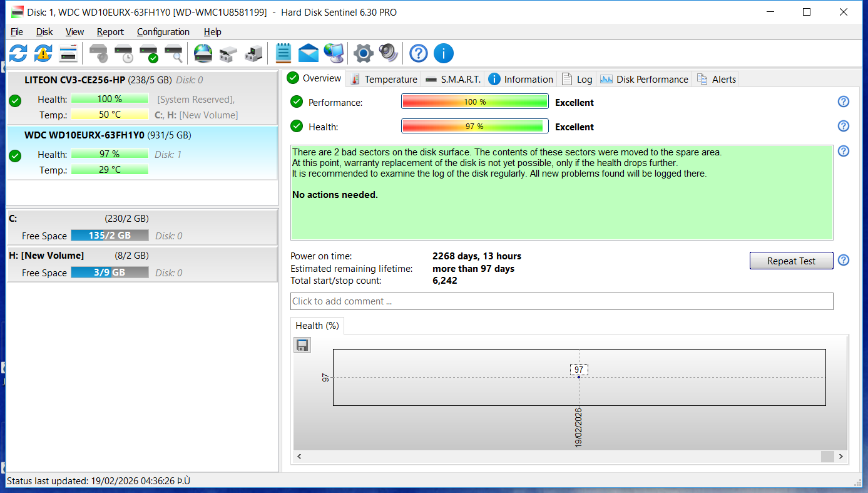Click the envelope email icon in toolbar
The image size is (868, 493).
pyautogui.click(x=309, y=53)
